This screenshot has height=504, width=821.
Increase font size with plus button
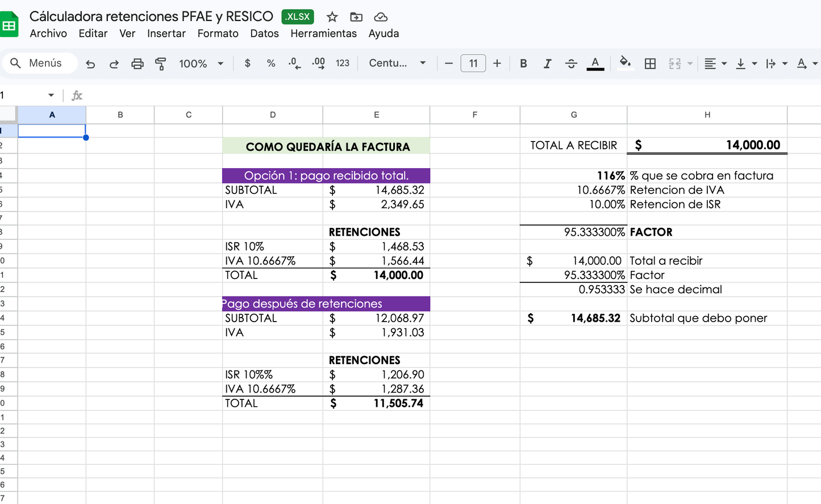(x=497, y=63)
